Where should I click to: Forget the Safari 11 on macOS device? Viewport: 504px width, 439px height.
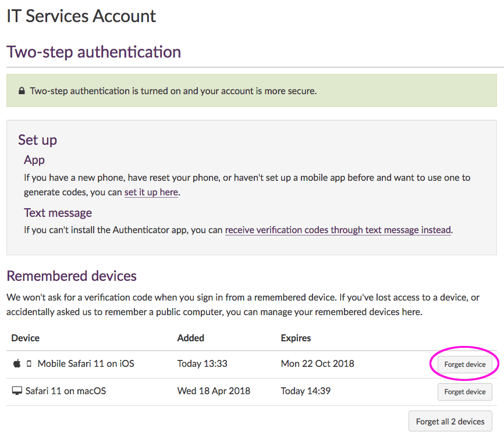[x=464, y=392]
